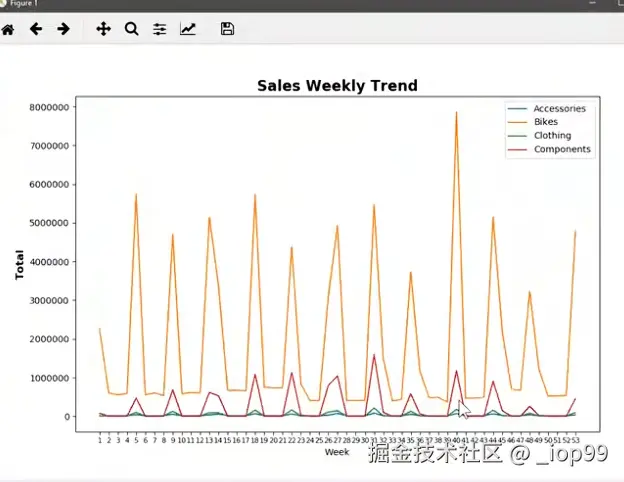Open the Edit axis and curve parameters tool

pyautogui.click(x=188, y=29)
